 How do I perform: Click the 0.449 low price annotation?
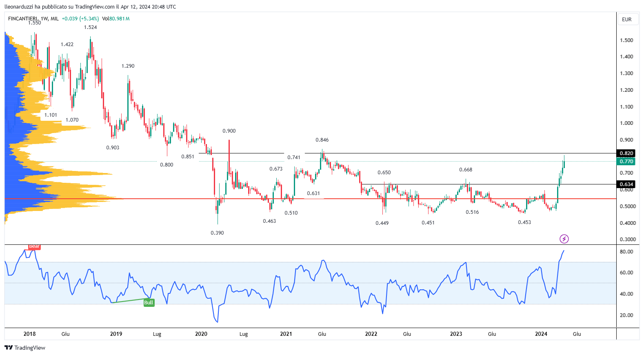(x=382, y=223)
